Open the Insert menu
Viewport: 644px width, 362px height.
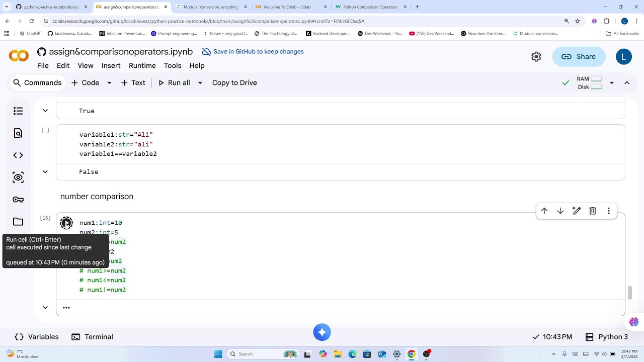coord(111,66)
